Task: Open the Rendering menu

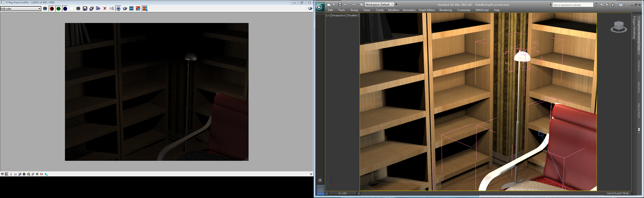Action: tap(445, 10)
